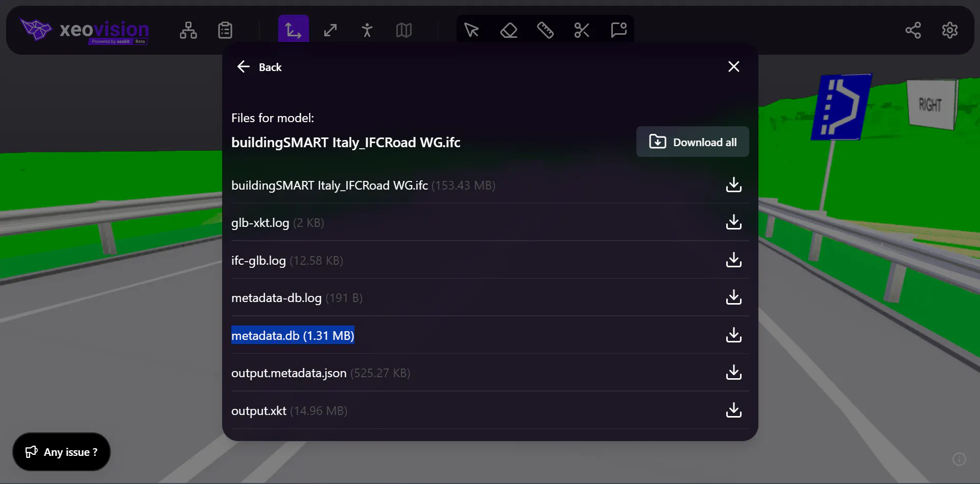Download the metadata.db file
Screen dimensions: 980x484
734,335
